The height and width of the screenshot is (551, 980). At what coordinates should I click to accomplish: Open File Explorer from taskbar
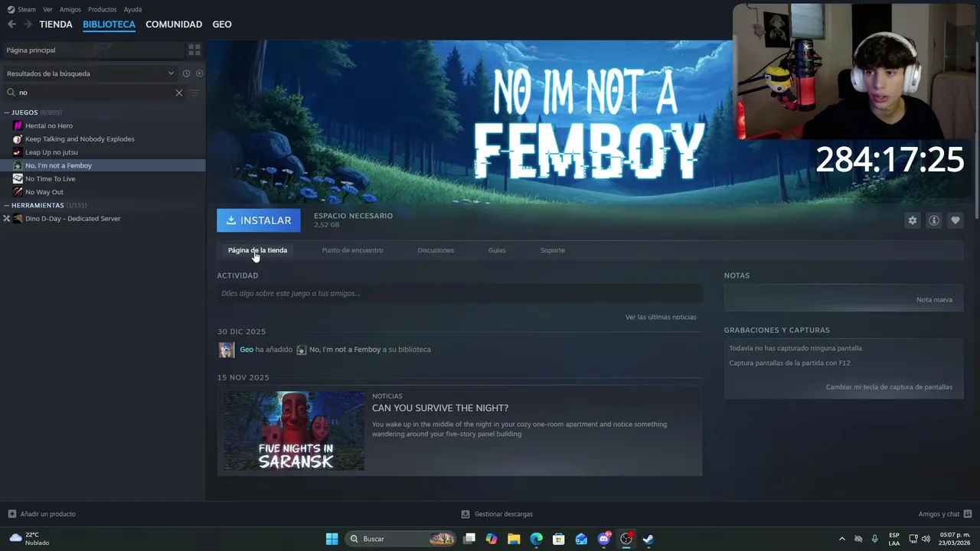(x=514, y=539)
